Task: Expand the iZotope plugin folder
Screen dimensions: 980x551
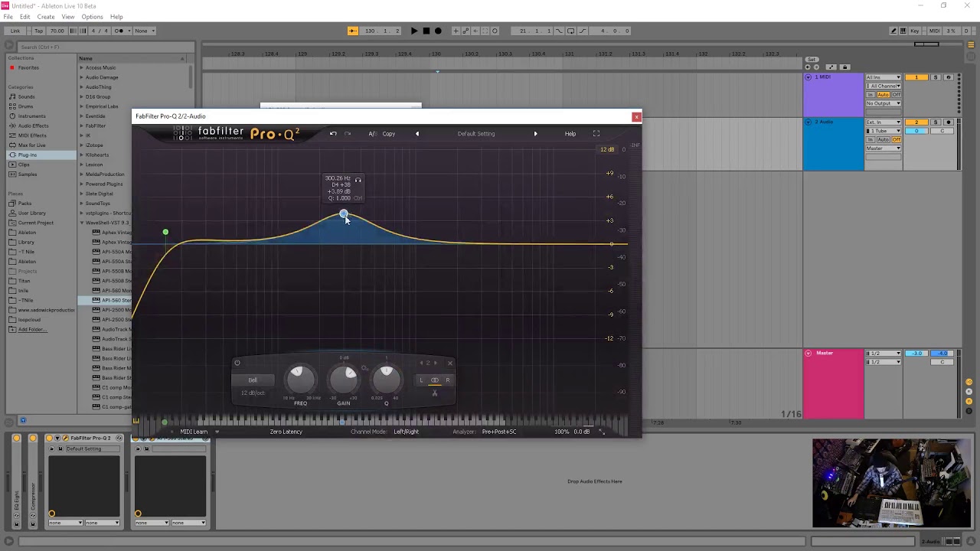Action: (x=81, y=145)
